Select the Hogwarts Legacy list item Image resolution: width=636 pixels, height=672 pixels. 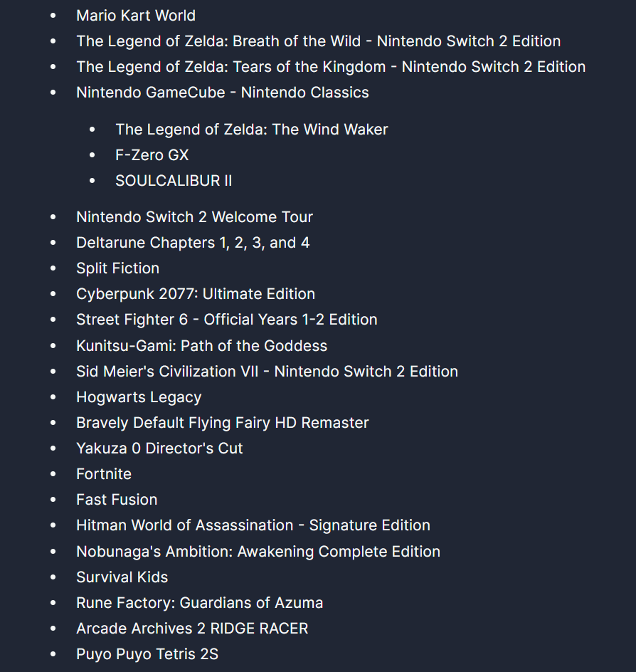pyautogui.click(x=139, y=397)
